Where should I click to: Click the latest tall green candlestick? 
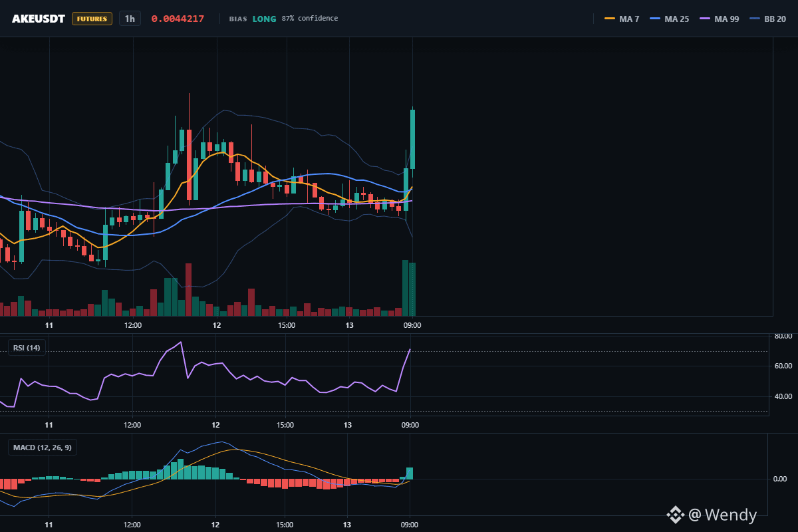[x=413, y=139]
